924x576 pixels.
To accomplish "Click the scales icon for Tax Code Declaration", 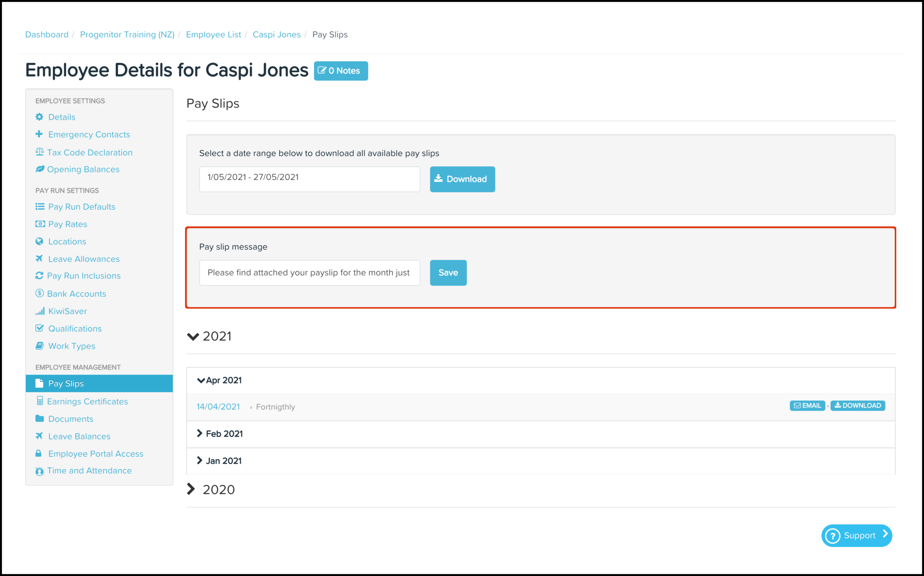I will click(39, 152).
